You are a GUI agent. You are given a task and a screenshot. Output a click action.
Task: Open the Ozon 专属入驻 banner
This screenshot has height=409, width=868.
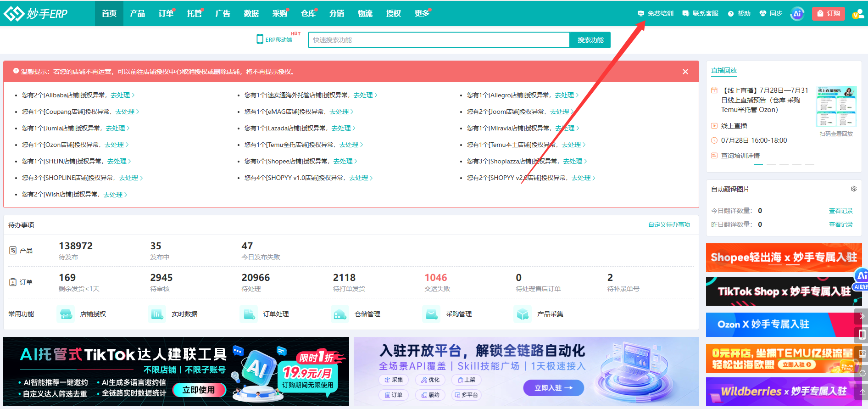pos(784,325)
